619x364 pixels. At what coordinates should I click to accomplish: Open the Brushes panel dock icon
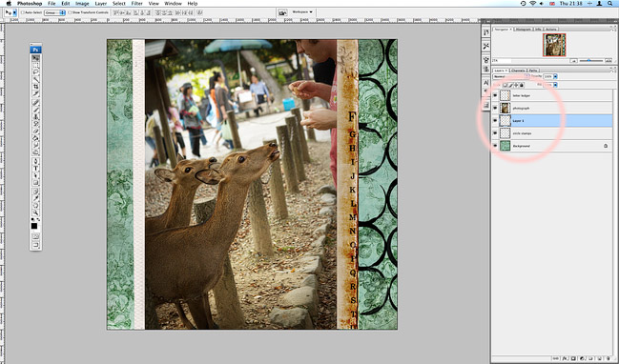(486, 59)
